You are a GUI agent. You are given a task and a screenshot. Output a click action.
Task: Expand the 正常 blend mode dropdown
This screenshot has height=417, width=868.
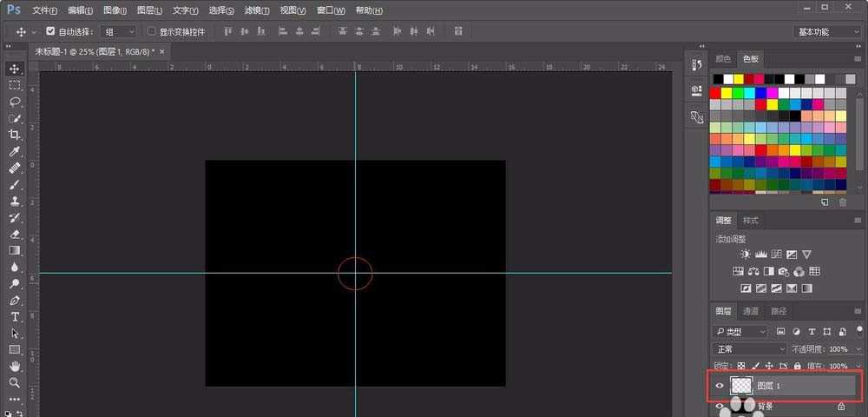[749, 348]
